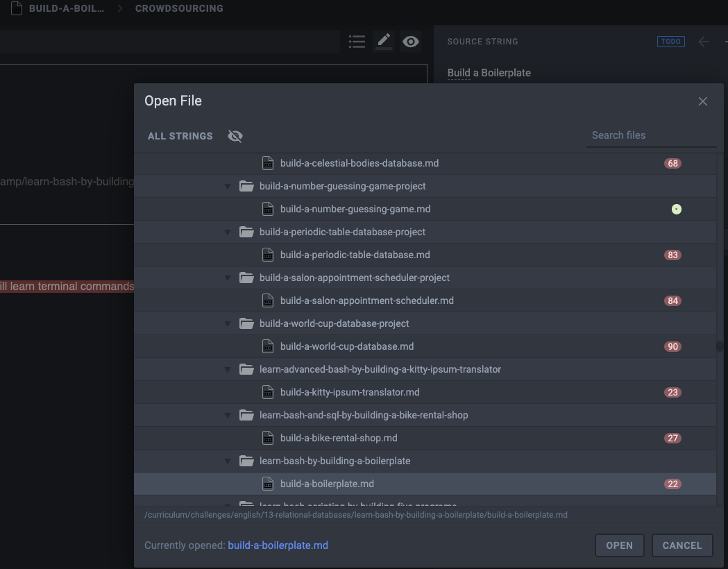Follow the build-a-boilerplate.md currently opened link
This screenshot has width=728, height=569.
pos(278,545)
